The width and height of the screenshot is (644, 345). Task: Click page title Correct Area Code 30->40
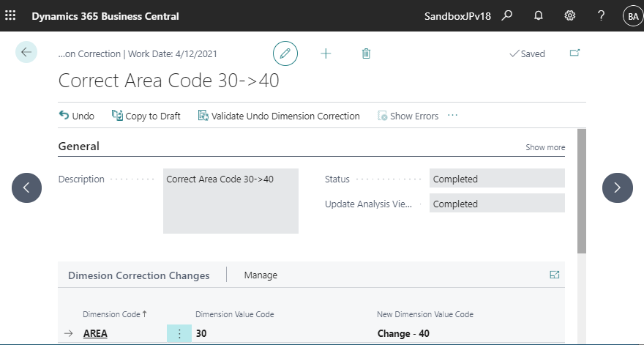click(169, 80)
